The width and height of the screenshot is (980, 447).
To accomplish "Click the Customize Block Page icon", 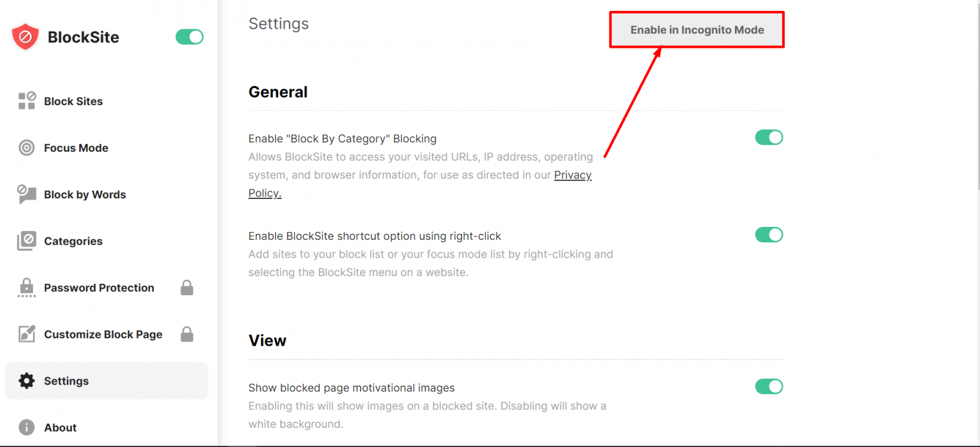I will coord(27,333).
